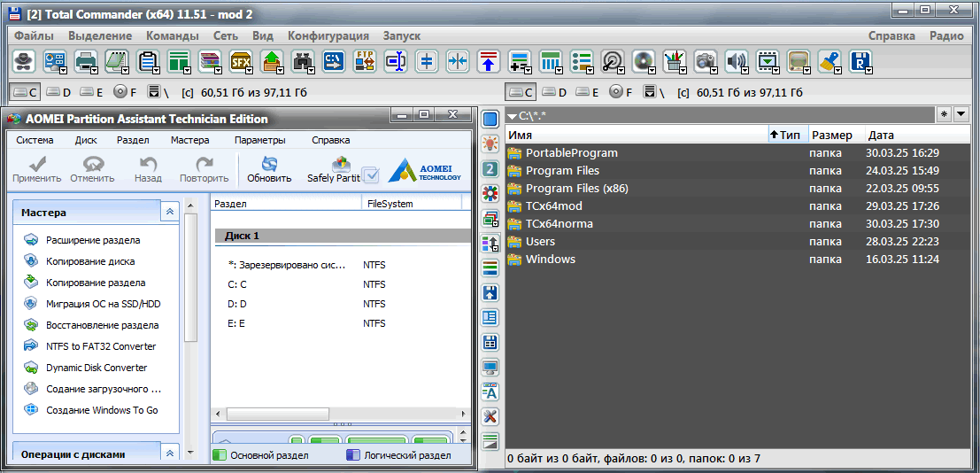Viewport: 980px width, 473px height.
Task: Click the speaker sound icon
Action: pyautogui.click(x=735, y=61)
